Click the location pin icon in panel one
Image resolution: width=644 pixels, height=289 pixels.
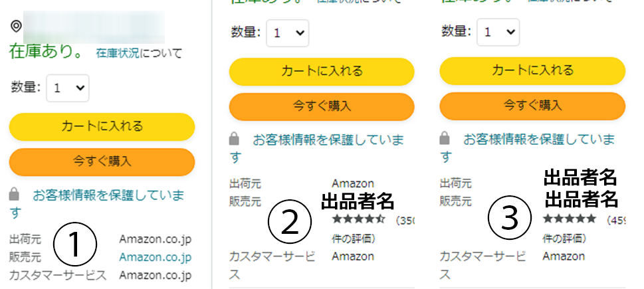[16, 27]
